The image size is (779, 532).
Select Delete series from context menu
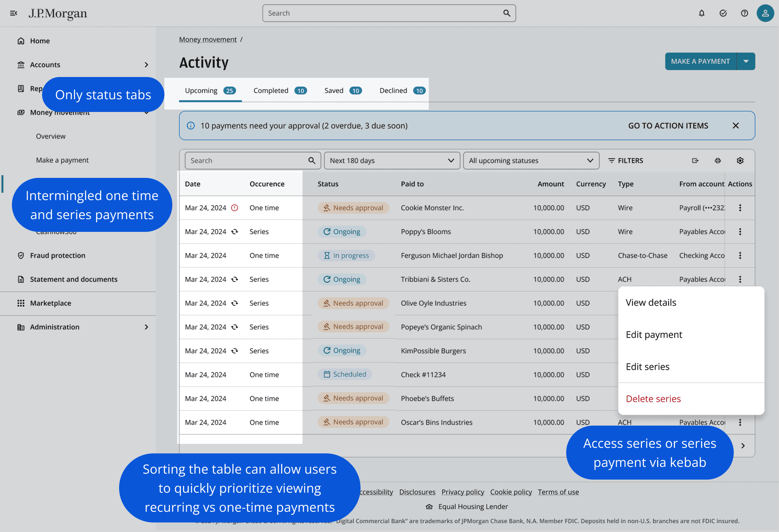pyautogui.click(x=653, y=399)
